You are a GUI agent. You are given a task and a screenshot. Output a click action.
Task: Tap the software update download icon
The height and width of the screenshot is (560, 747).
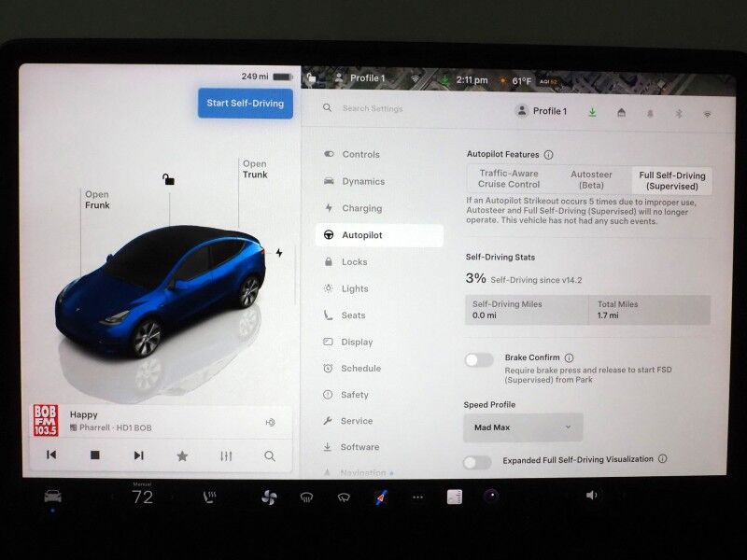coord(593,110)
